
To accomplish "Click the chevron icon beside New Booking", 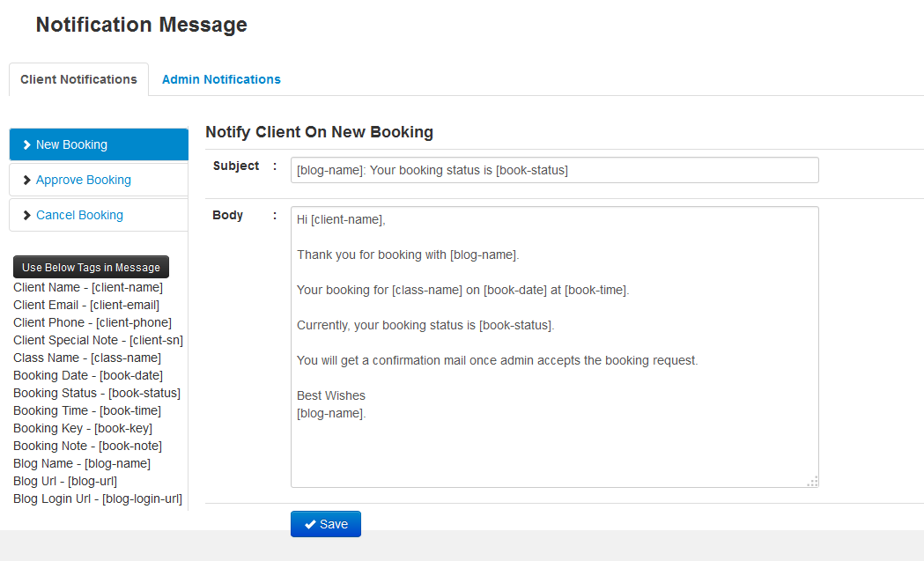I will tap(26, 145).
